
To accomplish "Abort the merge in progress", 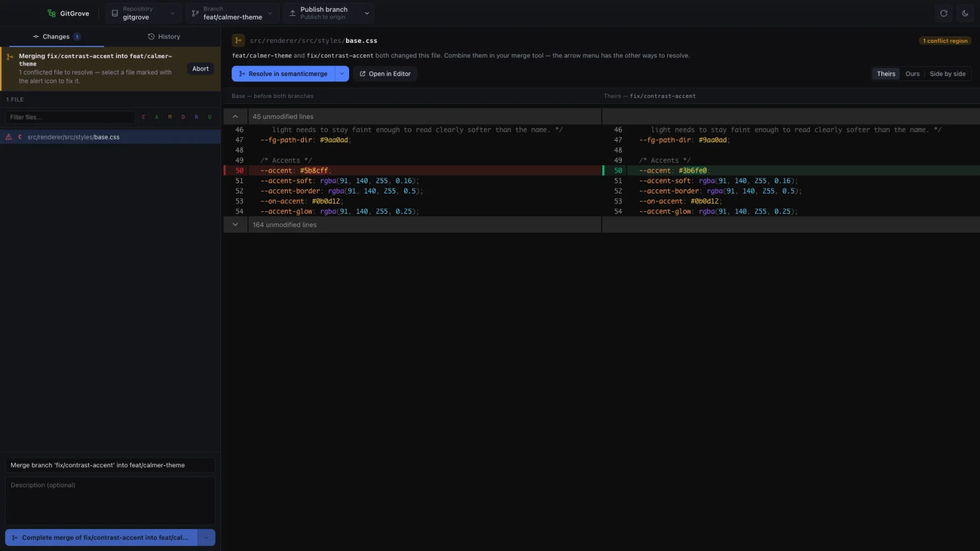I will (x=200, y=69).
